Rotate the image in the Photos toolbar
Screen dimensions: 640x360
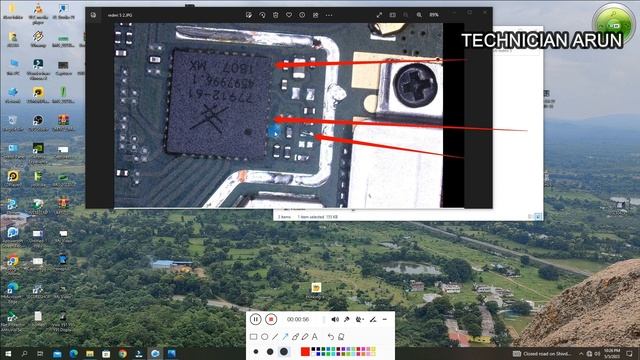[262, 15]
